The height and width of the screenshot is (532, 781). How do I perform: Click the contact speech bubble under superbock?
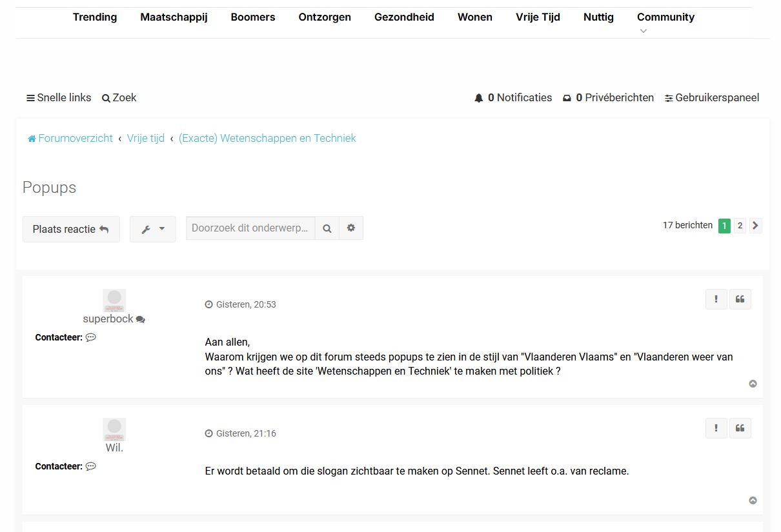(91, 337)
